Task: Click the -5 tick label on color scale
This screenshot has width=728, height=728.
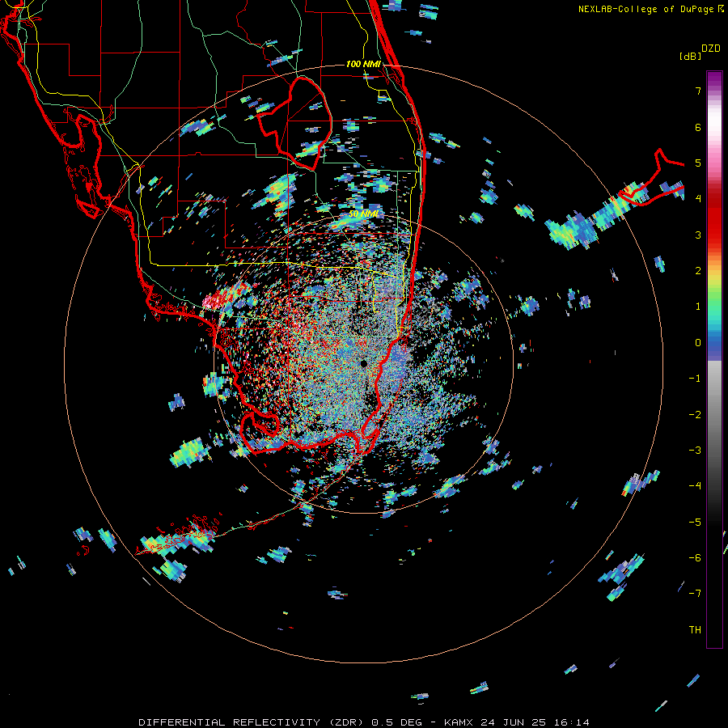Action: click(x=695, y=523)
